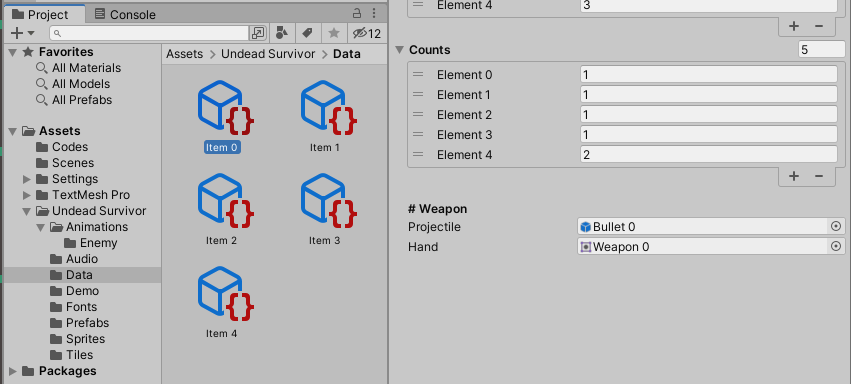The width and height of the screenshot is (851, 384).
Task: Click Counts Element 4 value field
Action: tap(708, 155)
